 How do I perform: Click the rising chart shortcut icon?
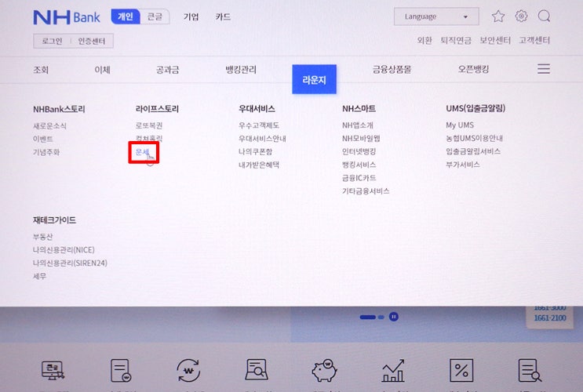click(x=393, y=371)
